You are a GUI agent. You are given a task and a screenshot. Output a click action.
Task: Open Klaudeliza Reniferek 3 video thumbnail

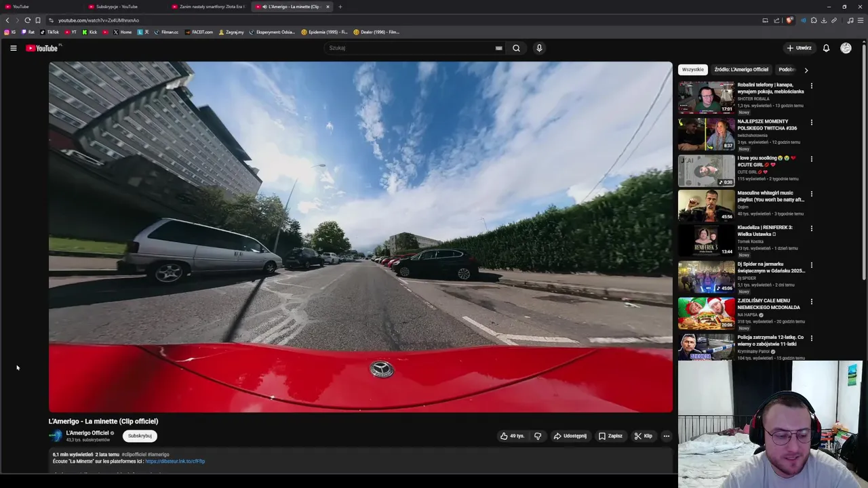click(x=706, y=240)
